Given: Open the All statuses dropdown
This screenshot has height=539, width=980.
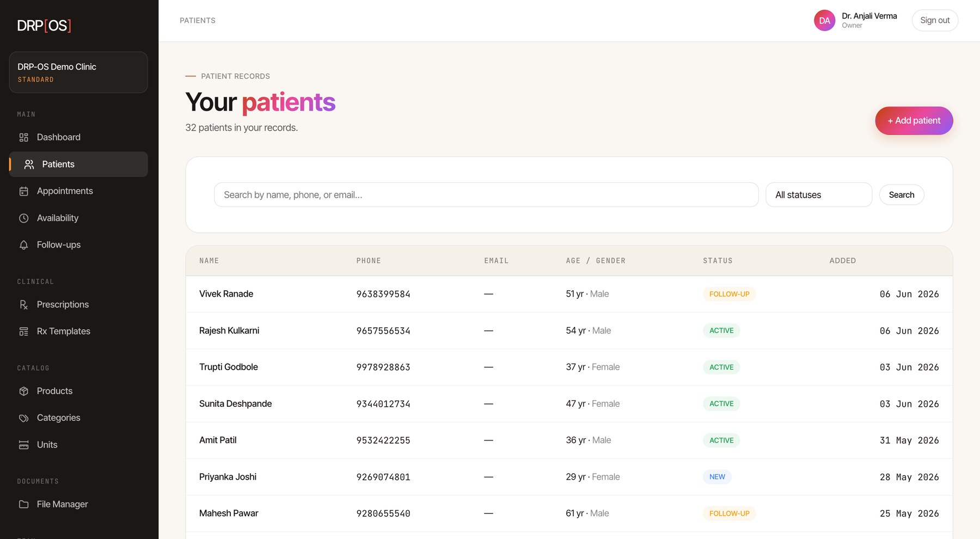Looking at the screenshot, I should tap(819, 195).
